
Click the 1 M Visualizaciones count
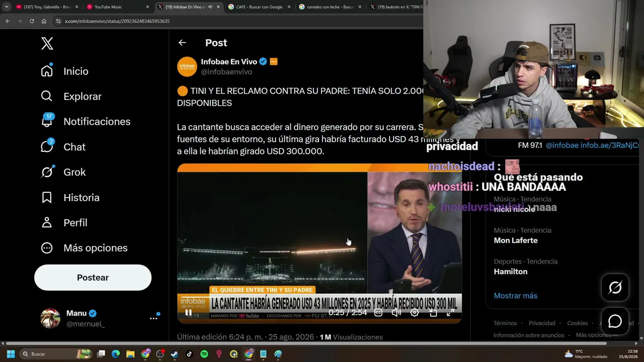pyautogui.click(x=351, y=337)
